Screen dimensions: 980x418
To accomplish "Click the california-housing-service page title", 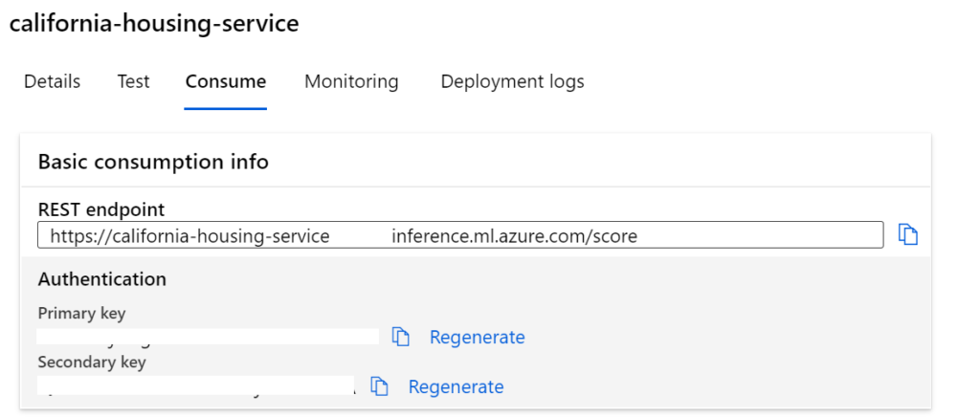I will coord(154,24).
